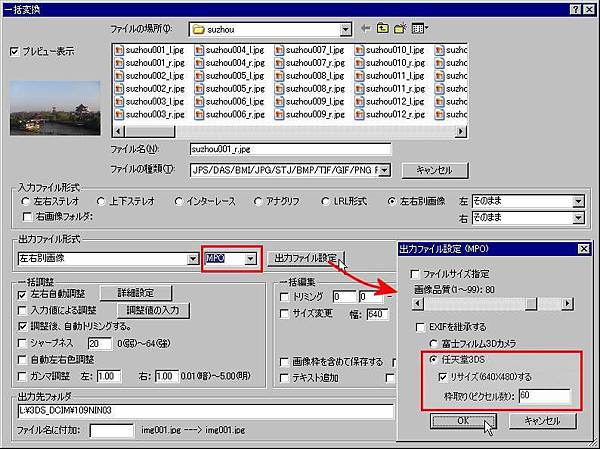Toggle the プレビュー表示 checkbox
The image size is (600, 449).
pyautogui.click(x=14, y=51)
